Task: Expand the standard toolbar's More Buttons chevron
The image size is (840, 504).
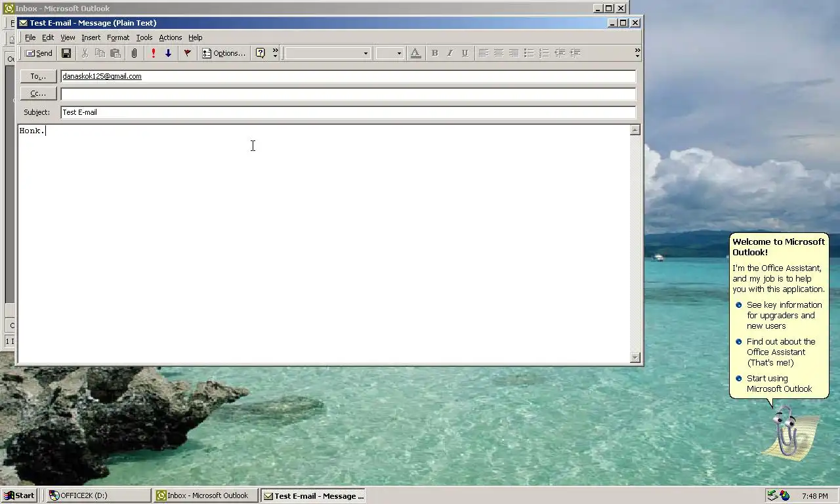Action: 275,52
